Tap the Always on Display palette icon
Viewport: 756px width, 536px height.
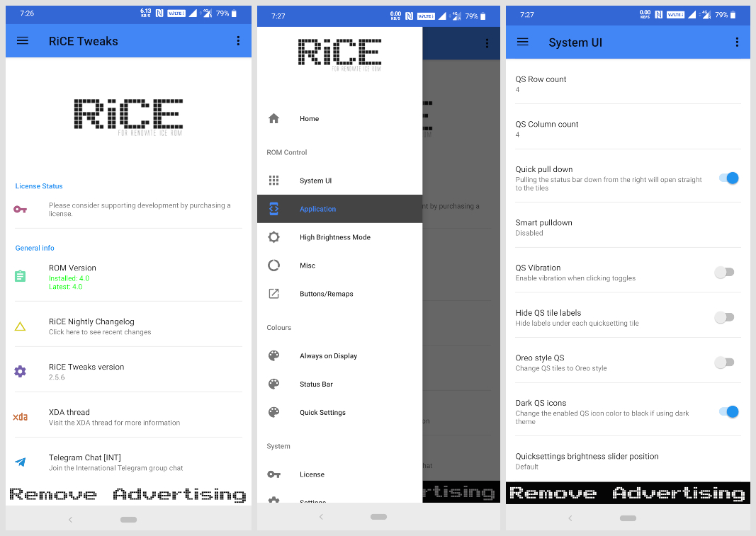274,355
